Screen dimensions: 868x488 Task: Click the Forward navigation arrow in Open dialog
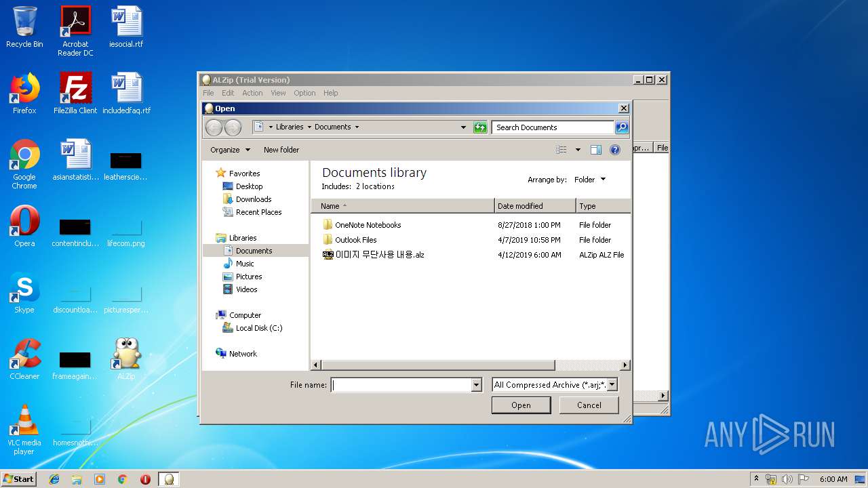233,127
